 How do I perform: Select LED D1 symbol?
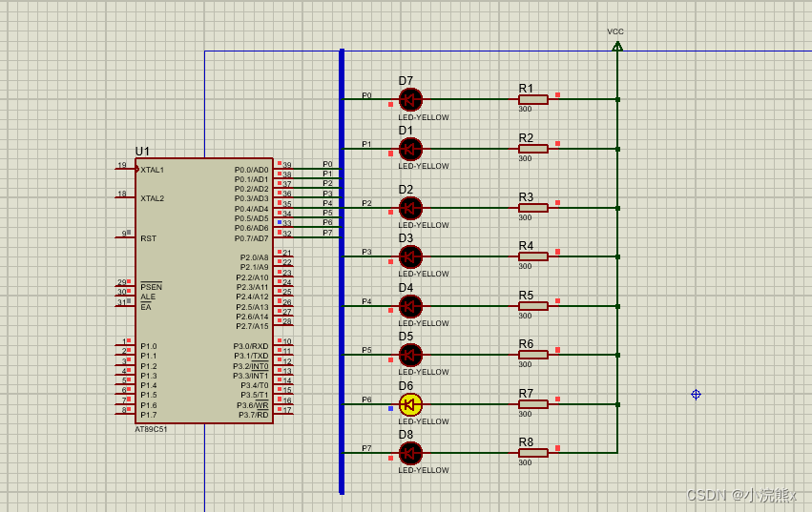coord(410,149)
